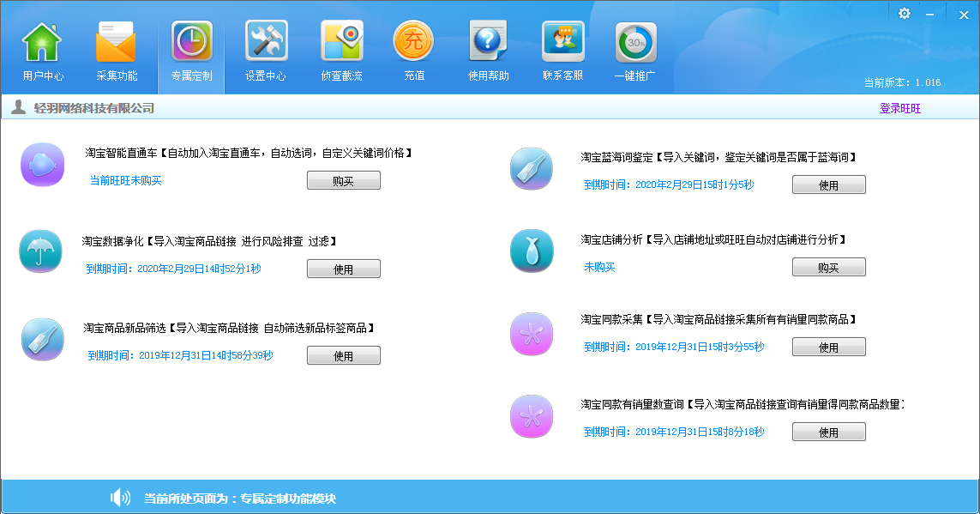Select the 专属定制 clock icon
This screenshot has height=514, width=980.
point(192,42)
